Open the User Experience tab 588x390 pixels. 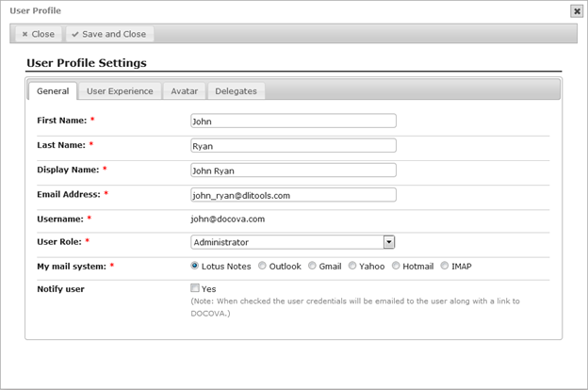coord(120,91)
